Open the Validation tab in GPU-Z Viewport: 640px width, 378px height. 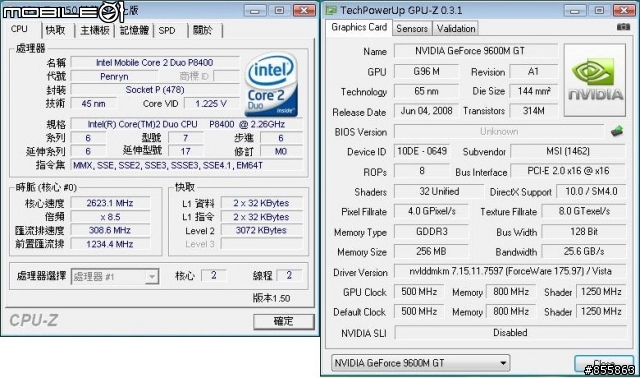pos(456,29)
